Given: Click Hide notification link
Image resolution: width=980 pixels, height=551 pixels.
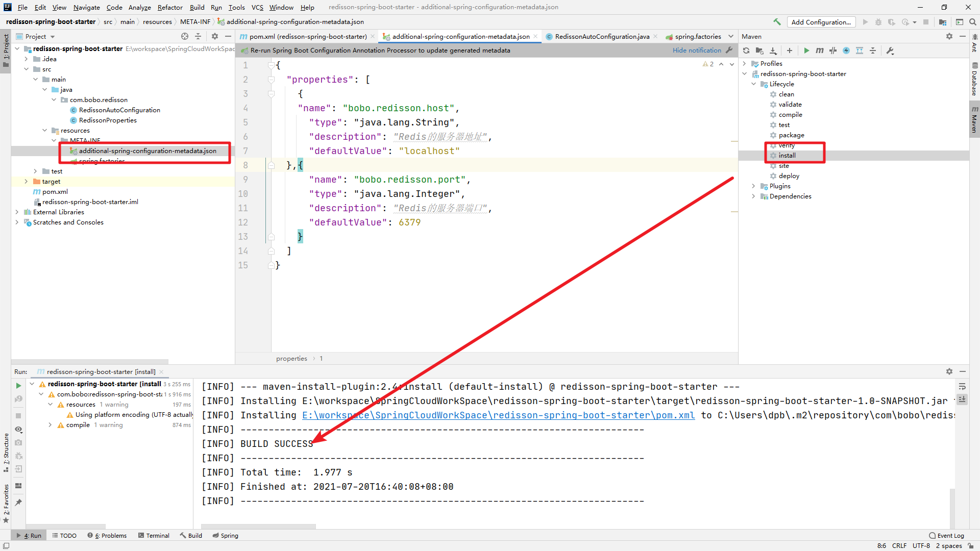Looking at the screenshot, I should coord(697,50).
